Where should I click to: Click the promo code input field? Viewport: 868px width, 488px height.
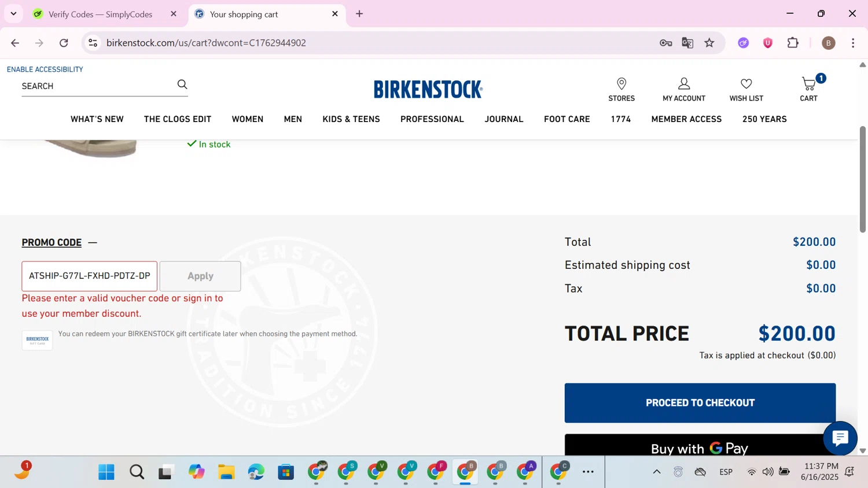tap(90, 276)
